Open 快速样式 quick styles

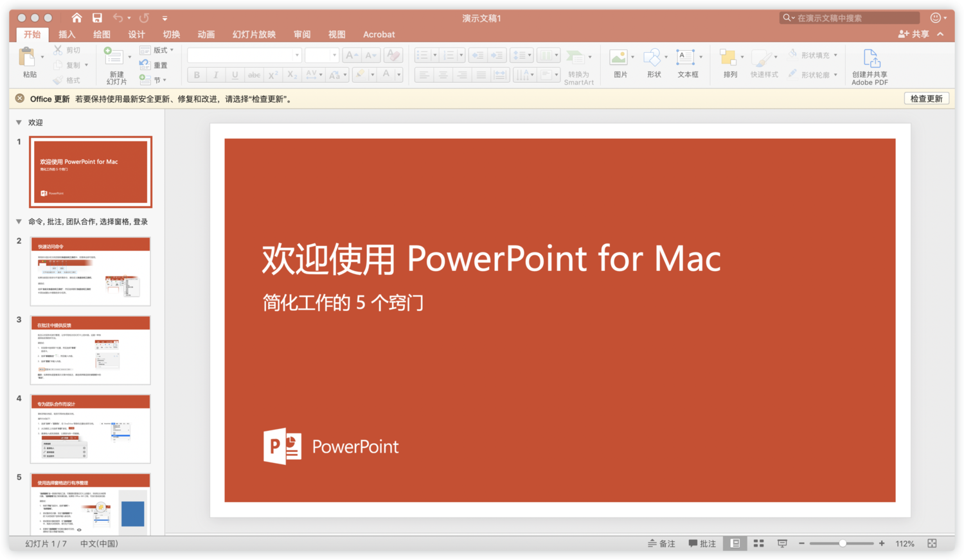click(762, 57)
